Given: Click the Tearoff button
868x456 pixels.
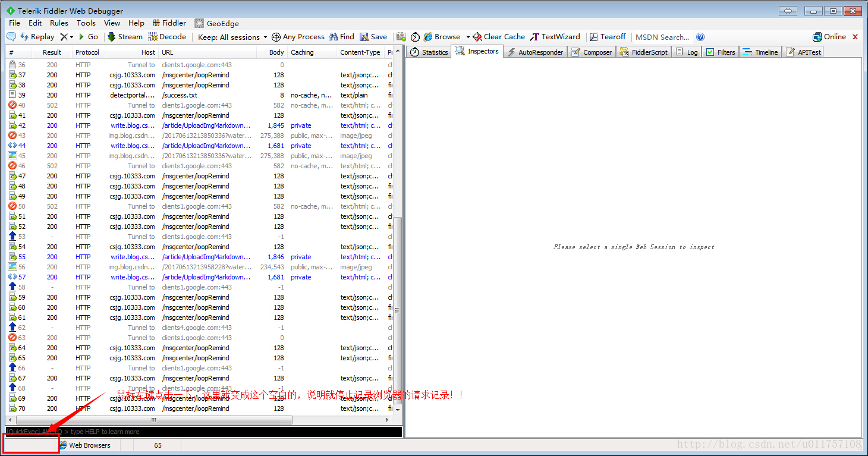Looking at the screenshot, I should (x=608, y=37).
